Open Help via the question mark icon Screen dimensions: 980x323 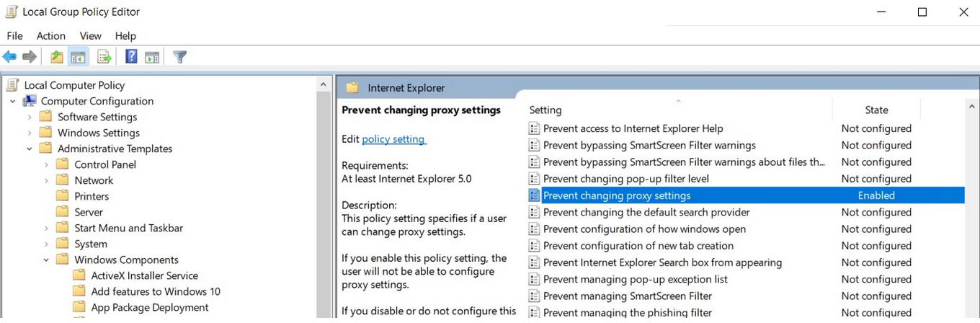pyautogui.click(x=131, y=57)
